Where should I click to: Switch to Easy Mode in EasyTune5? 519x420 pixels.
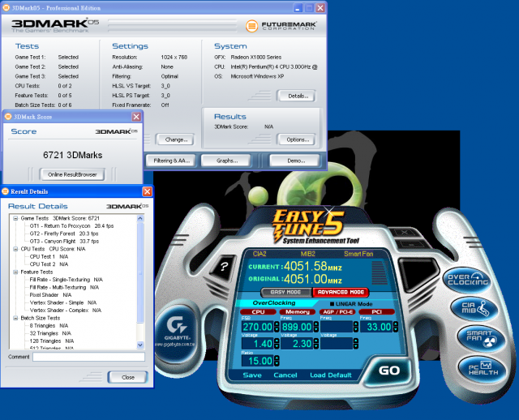[x=285, y=292]
